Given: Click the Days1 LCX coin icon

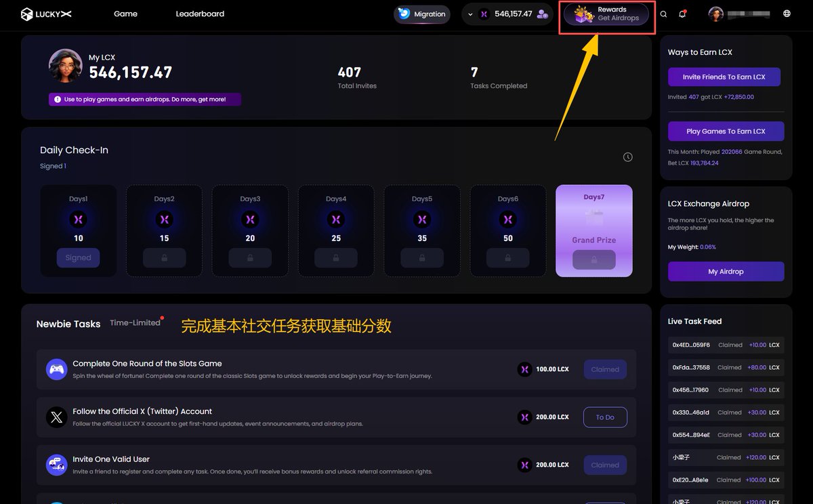Looking at the screenshot, I should [78, 219].
